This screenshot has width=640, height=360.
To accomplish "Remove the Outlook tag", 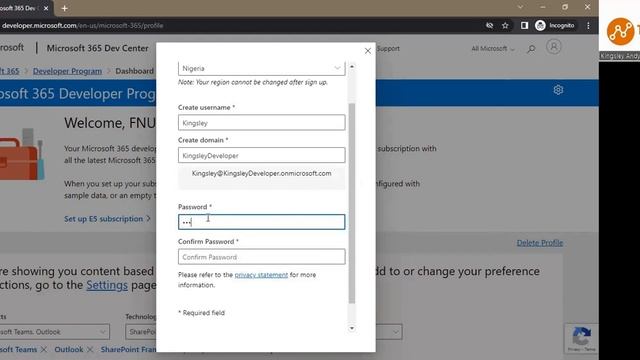I will coord(90,349).
